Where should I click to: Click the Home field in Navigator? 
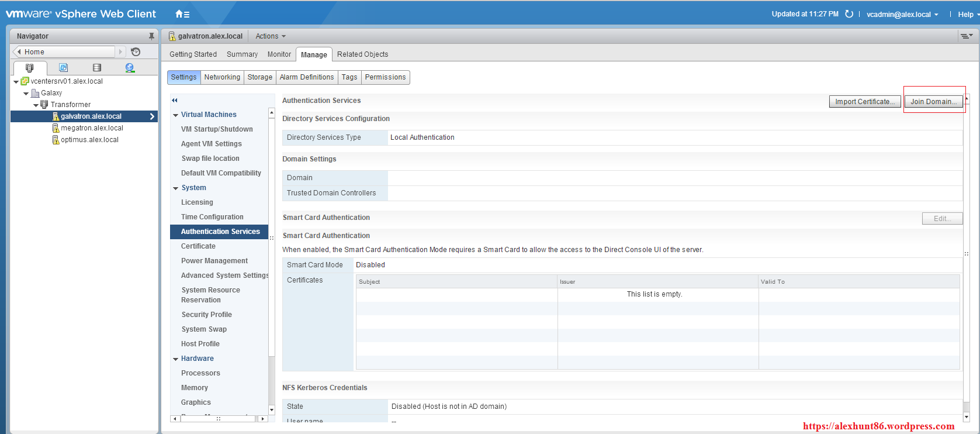(64, 51)
